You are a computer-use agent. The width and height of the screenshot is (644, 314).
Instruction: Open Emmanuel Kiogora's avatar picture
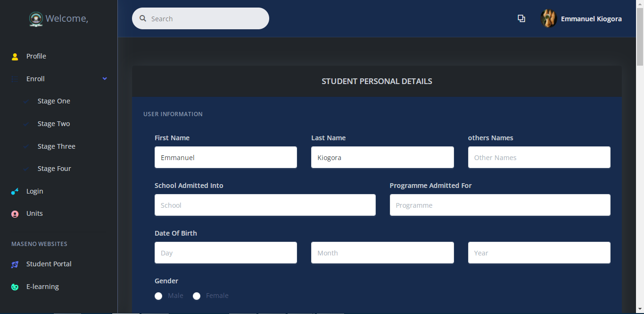pos(549,19)
